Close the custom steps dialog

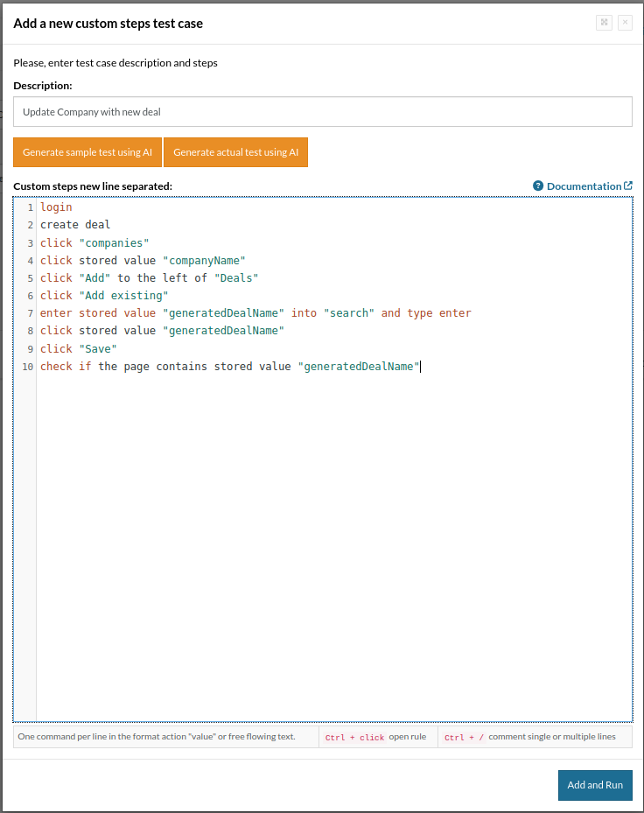pyautogui.click(x=625, y=23)
